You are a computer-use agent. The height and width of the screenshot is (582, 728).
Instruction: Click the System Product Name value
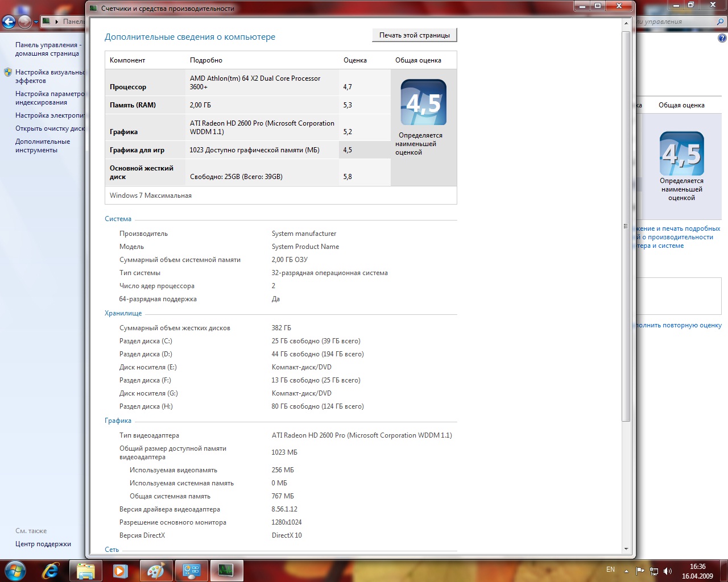coord(305,247)
